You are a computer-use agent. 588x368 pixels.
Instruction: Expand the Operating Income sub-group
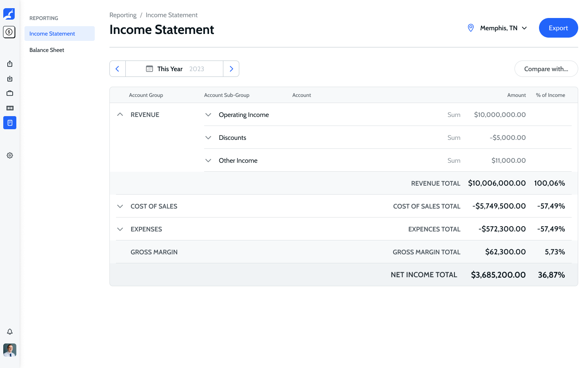[x=208, y=115]
